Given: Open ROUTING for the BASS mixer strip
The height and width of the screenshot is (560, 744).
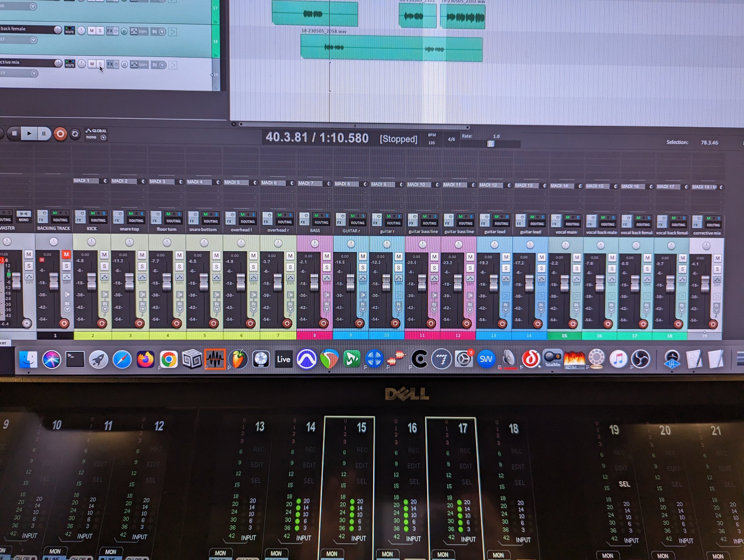Looking at the screenshot, I should click(x=321, y=222).
